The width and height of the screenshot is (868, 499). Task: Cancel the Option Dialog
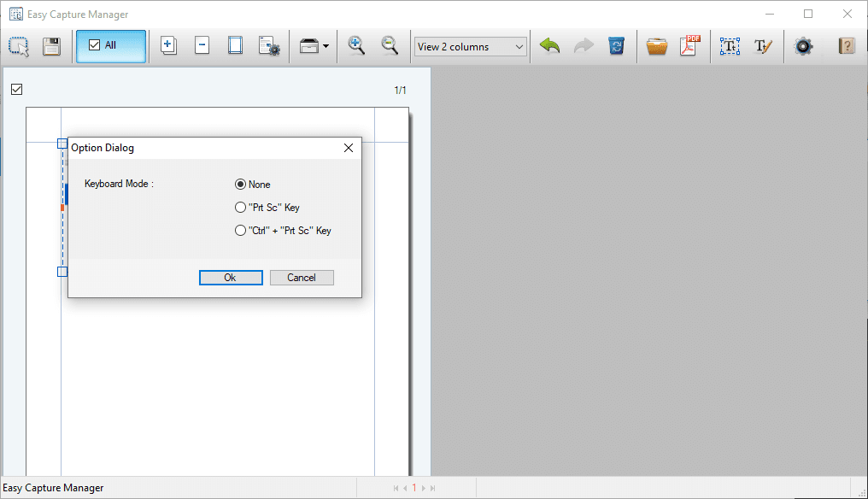point(302,278)
